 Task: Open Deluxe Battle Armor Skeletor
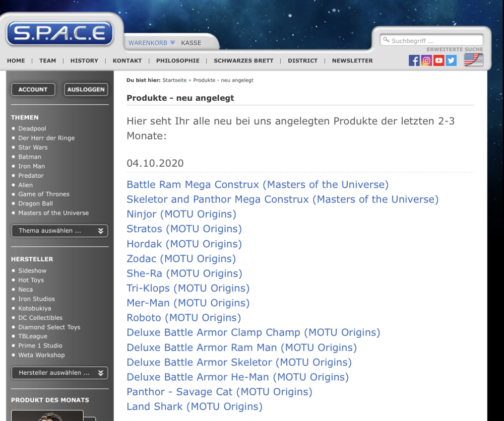239,363
